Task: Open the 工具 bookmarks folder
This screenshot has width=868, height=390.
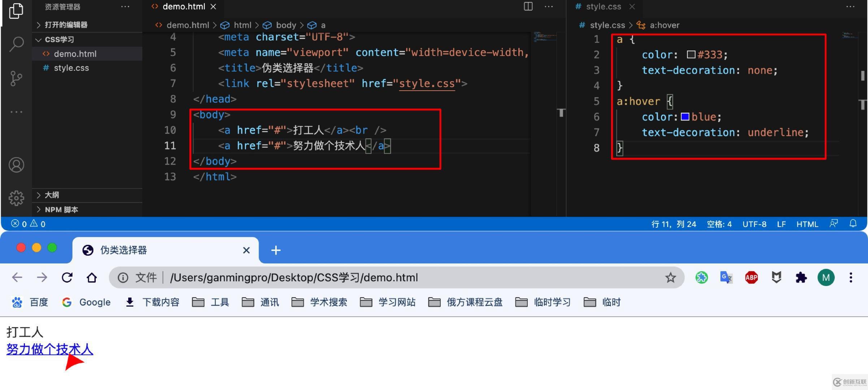Action: pos(211,302)
